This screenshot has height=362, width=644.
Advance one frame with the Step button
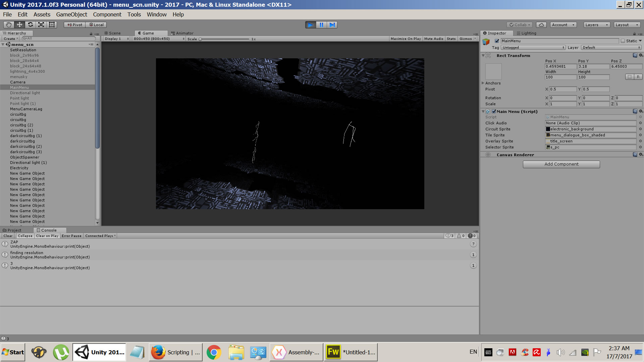tap(332, 24)
